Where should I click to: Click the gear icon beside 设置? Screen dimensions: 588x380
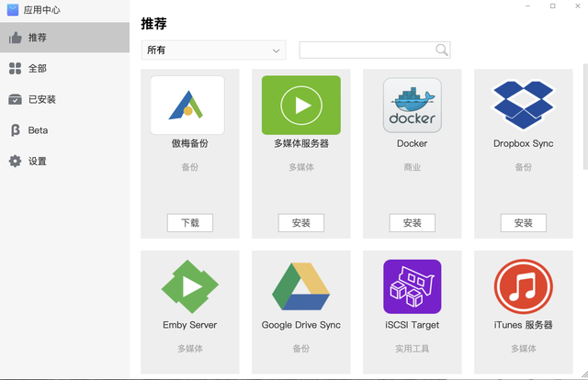(15, 162)
